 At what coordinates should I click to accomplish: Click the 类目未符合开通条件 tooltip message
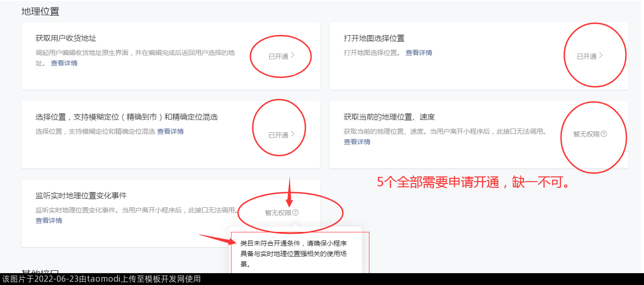294,254
